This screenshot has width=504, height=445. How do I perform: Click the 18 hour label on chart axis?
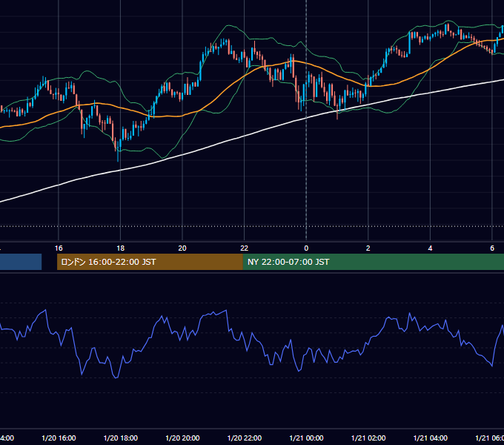pos(121,248)
